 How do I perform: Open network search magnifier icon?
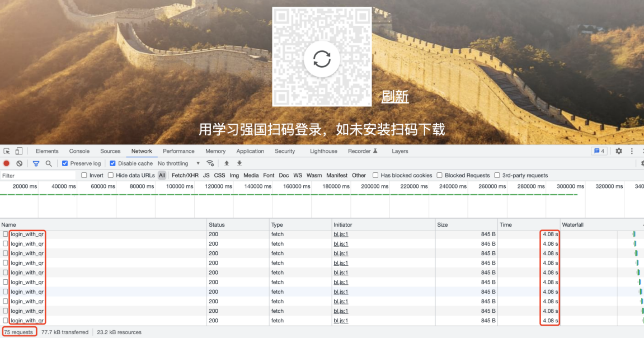click(49, 164)
